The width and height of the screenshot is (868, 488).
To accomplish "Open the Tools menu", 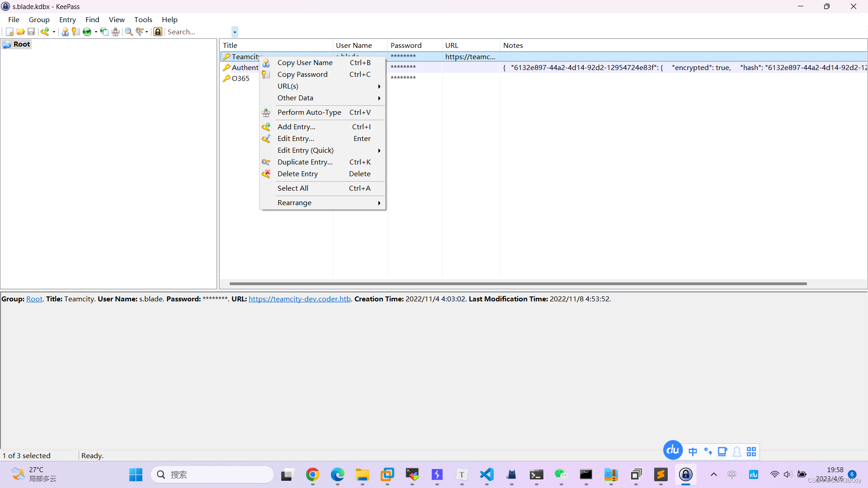I will [x=143, y=19].
